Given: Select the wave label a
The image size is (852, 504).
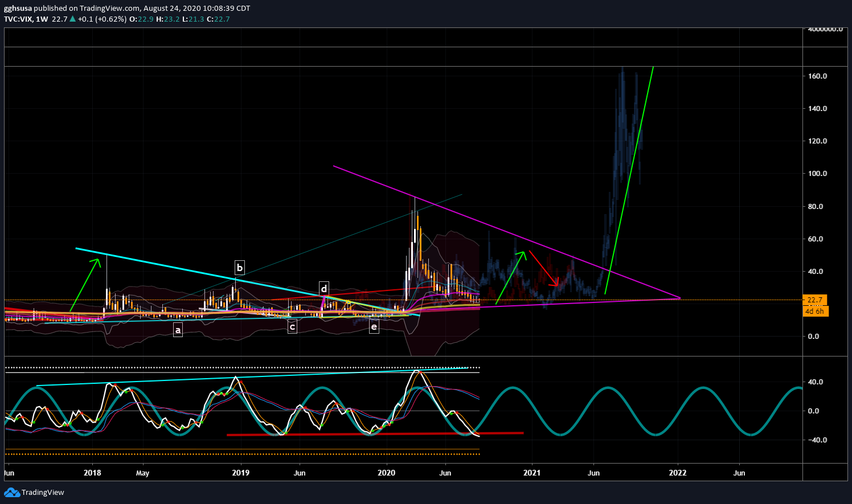Looking at the screenshot, I should (178, 330).
